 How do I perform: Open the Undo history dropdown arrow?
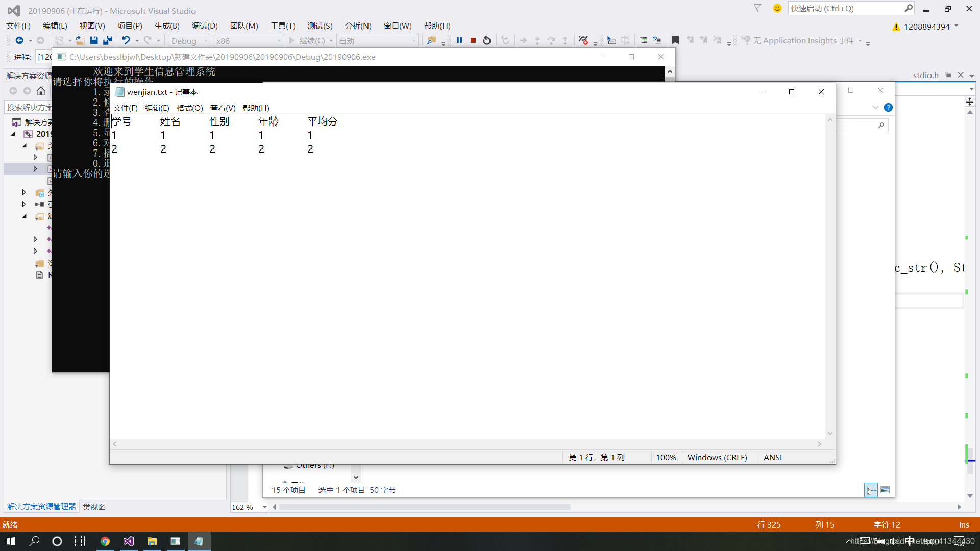tap(137, 41)
